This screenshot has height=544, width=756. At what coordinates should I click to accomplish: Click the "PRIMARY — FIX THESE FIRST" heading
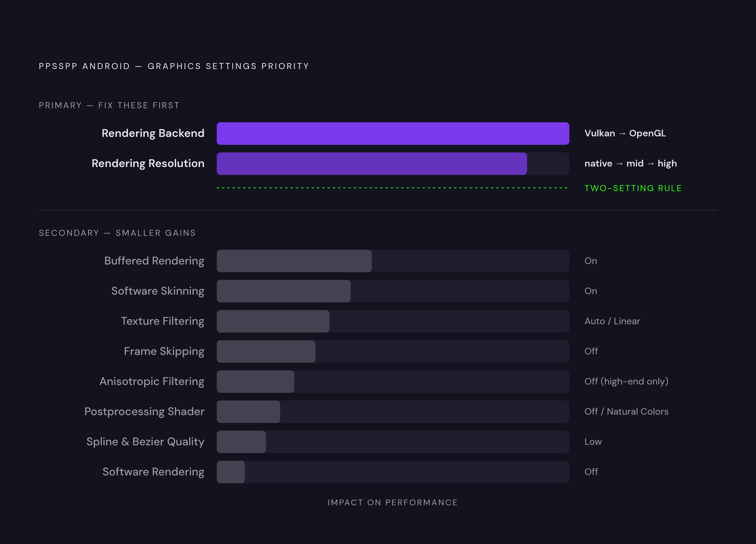[x=109, y=105]
